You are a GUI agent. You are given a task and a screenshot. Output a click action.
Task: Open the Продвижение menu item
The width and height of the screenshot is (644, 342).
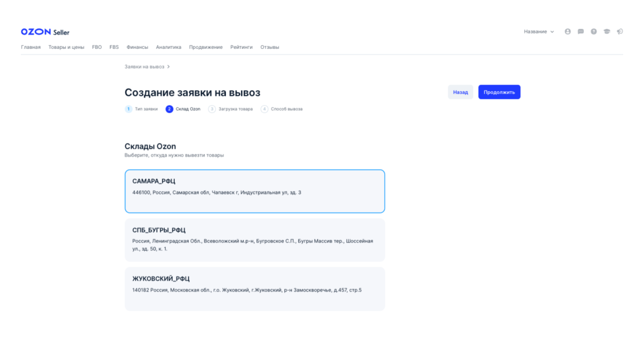click(x=206, y=47)
